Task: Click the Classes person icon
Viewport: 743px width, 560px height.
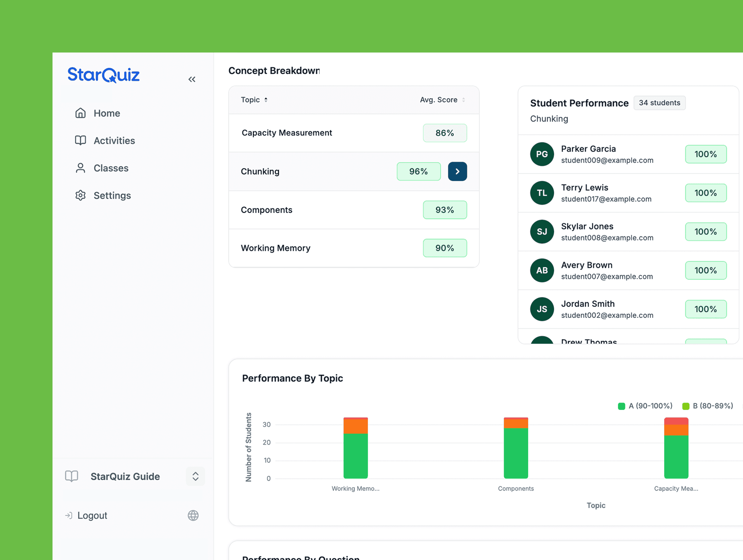Action: [x=80, y=168]
